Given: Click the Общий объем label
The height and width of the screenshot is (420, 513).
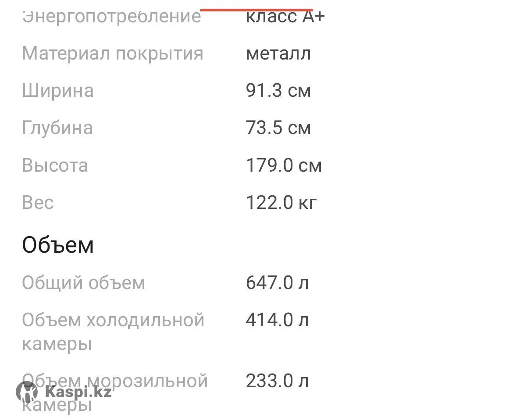Looking at the screenshot, I should click(x=83, y=283).
